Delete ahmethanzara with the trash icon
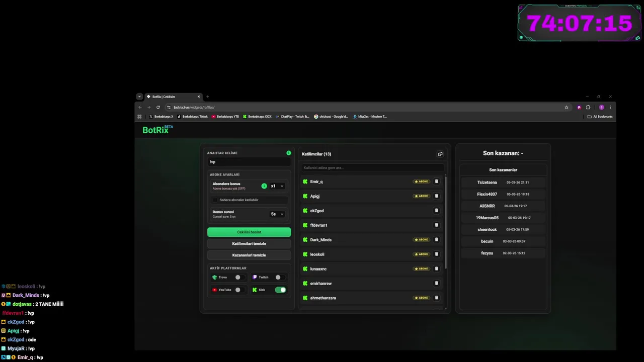The image size is (644, 362). click(437, 298)
